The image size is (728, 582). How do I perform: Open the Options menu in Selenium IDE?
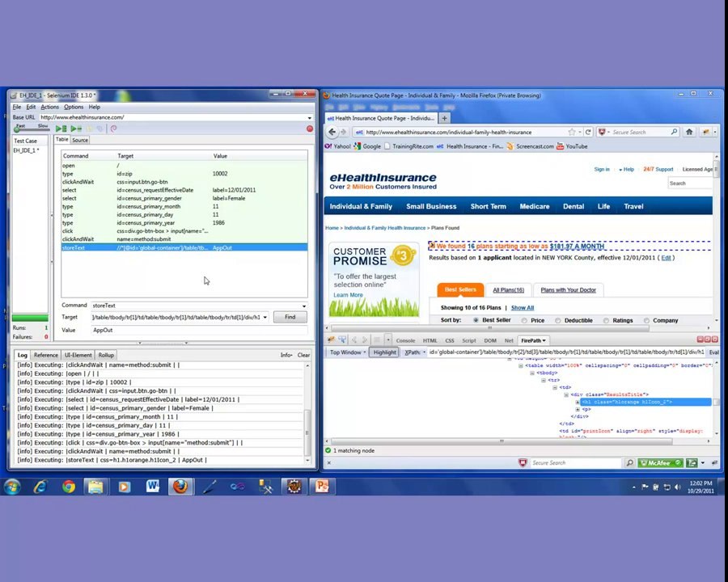74,107
